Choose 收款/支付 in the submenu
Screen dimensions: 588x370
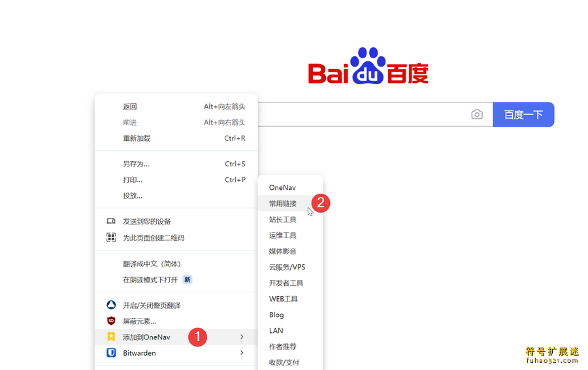(290, 362)
